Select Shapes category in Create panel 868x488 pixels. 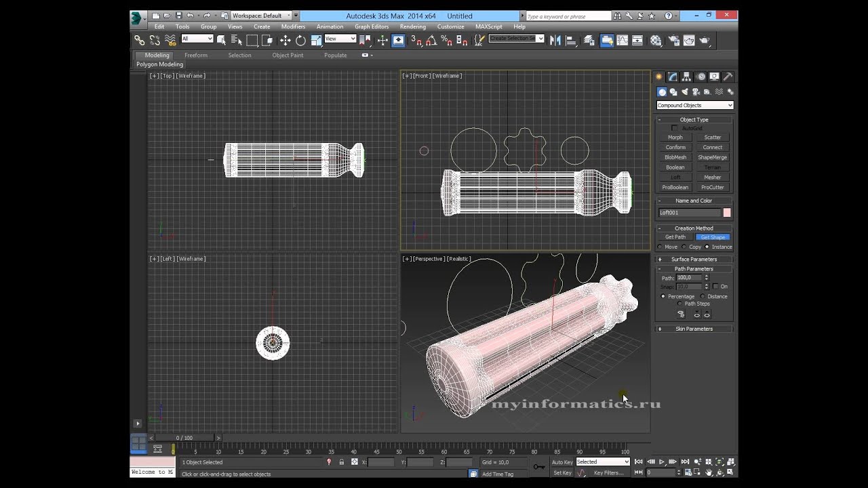coord(673,91)
